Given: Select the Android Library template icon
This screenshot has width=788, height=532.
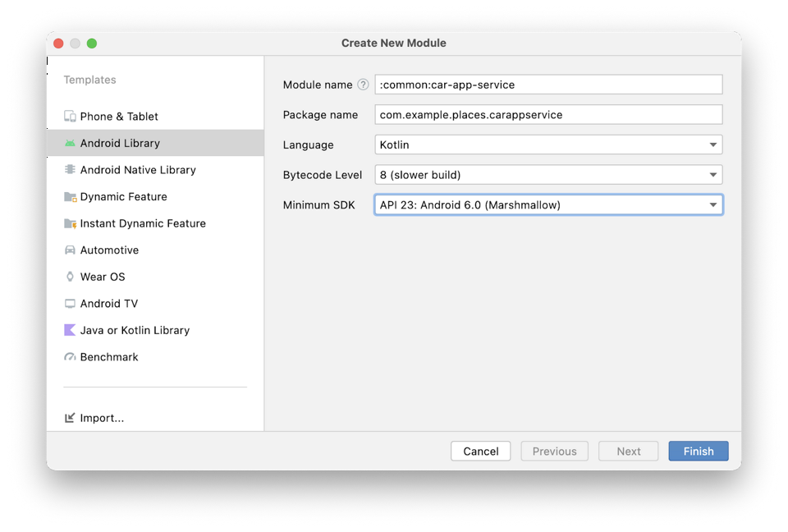Looking at the screenshot, I should 70,143.
